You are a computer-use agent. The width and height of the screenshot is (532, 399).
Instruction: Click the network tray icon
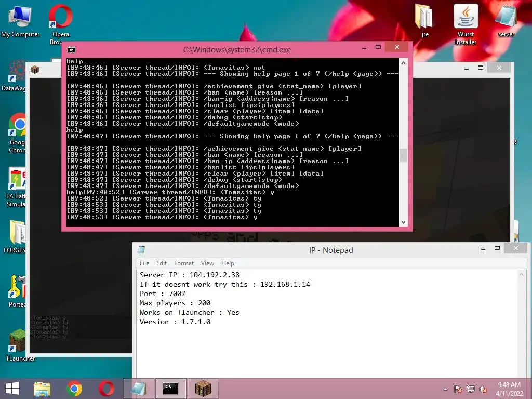click(x=471, y=389)
